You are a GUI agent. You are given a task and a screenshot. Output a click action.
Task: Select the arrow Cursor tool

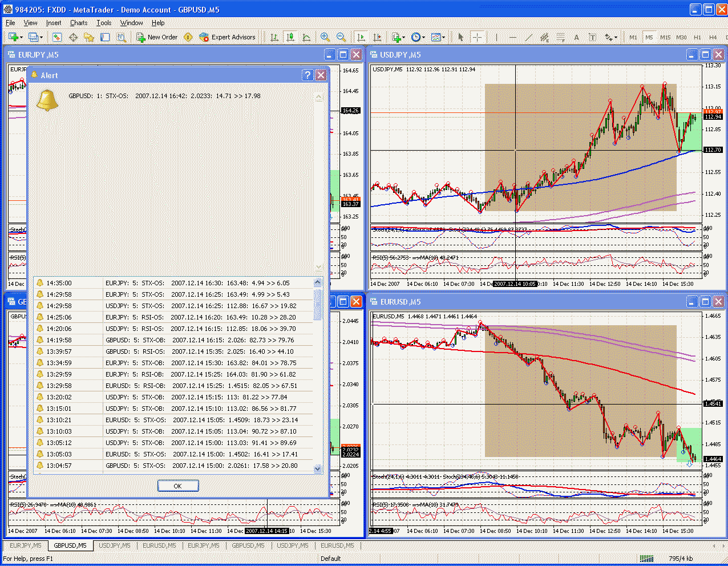[x=461, y=37]
